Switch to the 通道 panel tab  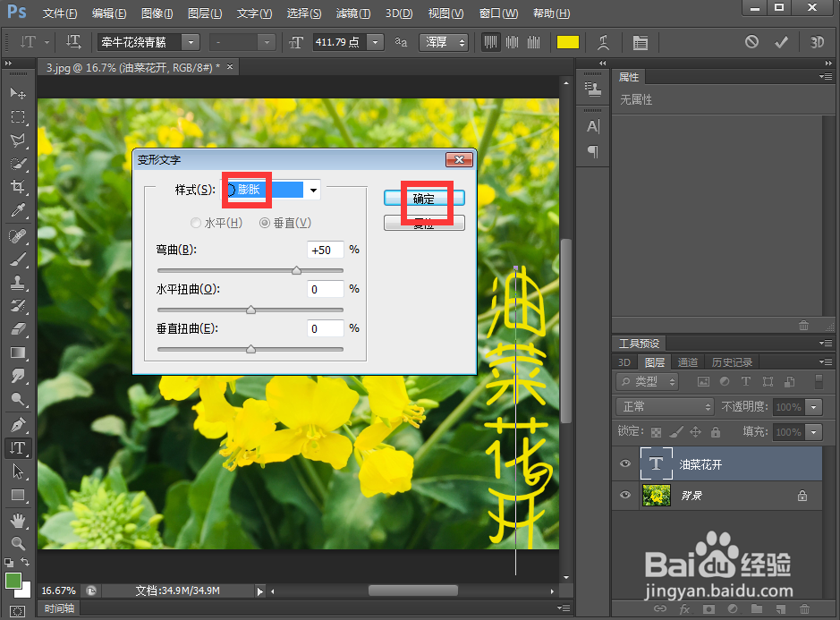(687, 361)
